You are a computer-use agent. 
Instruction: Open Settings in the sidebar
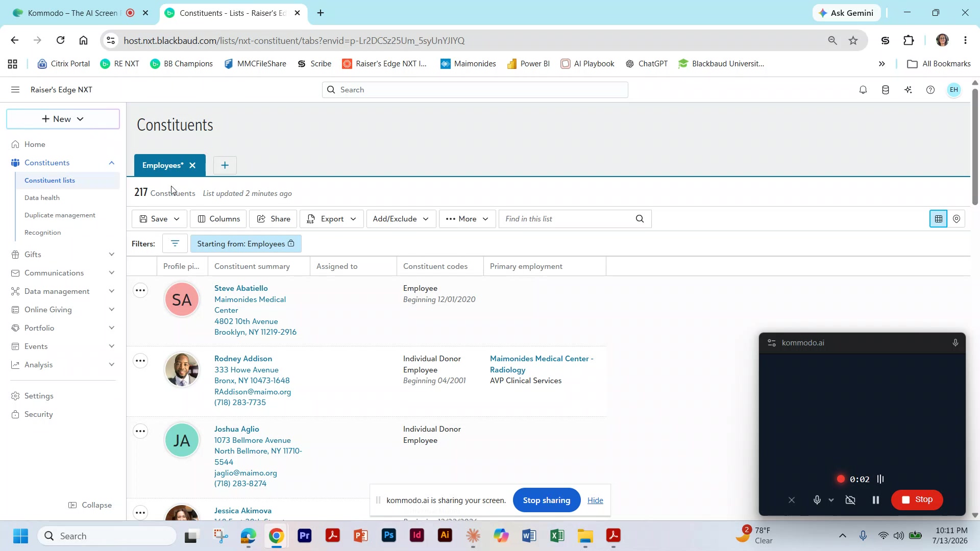click(39, 396)
